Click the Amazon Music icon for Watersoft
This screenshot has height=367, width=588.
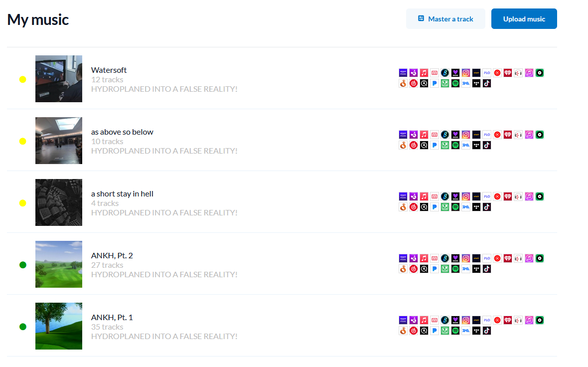coord(403,73)
